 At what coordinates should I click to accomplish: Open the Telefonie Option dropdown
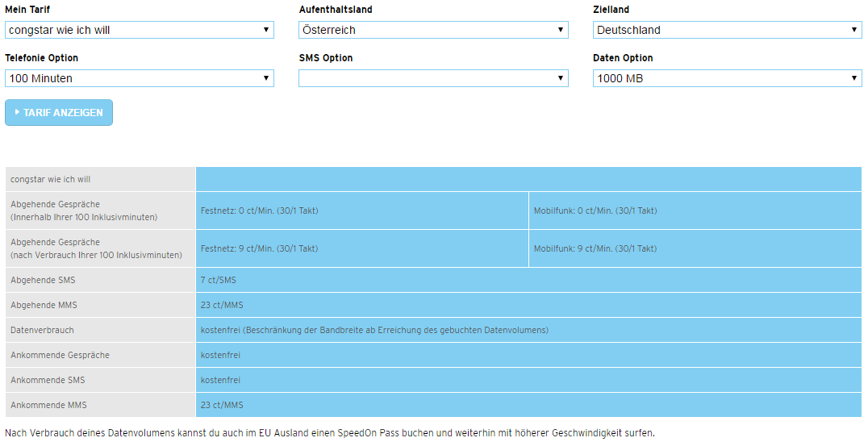pos(139,78)
